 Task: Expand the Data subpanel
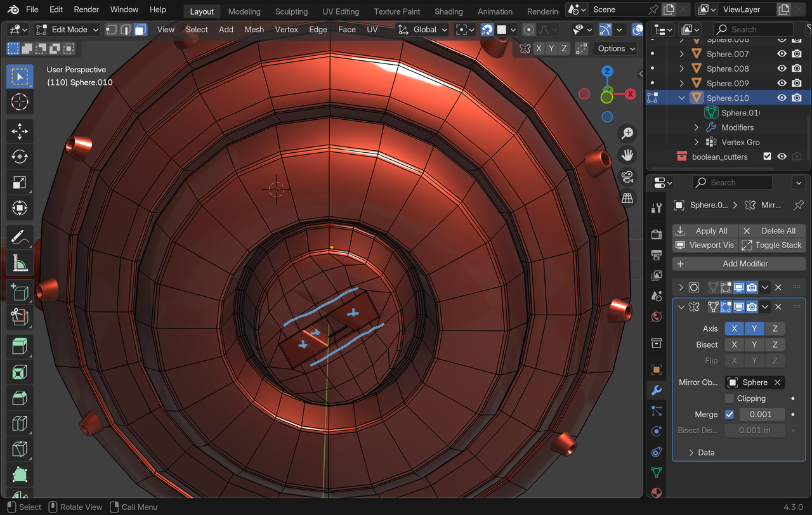691,452
